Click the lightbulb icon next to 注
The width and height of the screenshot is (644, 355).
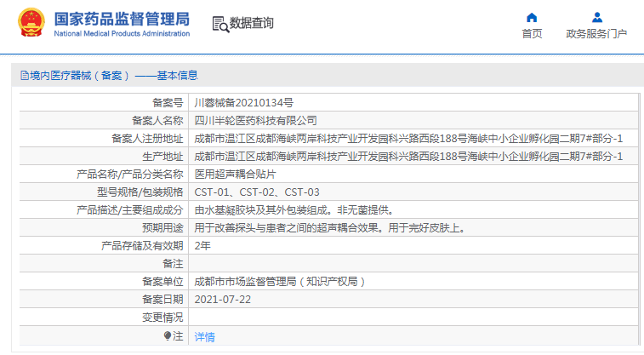[x=167, y=336]
